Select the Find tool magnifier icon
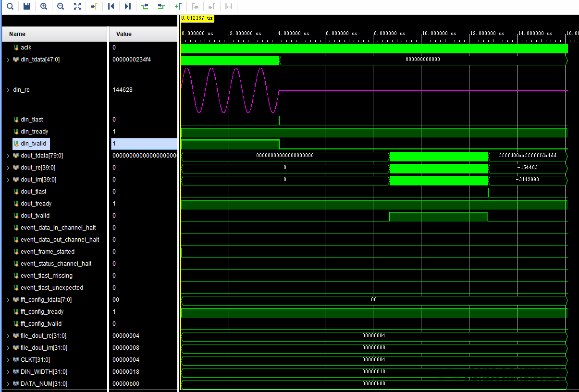 coord(10,6)
